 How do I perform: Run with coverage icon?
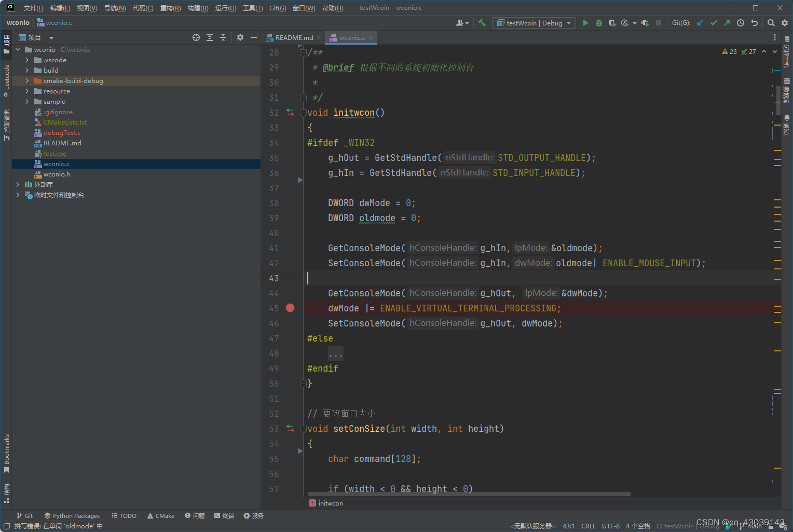(x=612, y=23)
